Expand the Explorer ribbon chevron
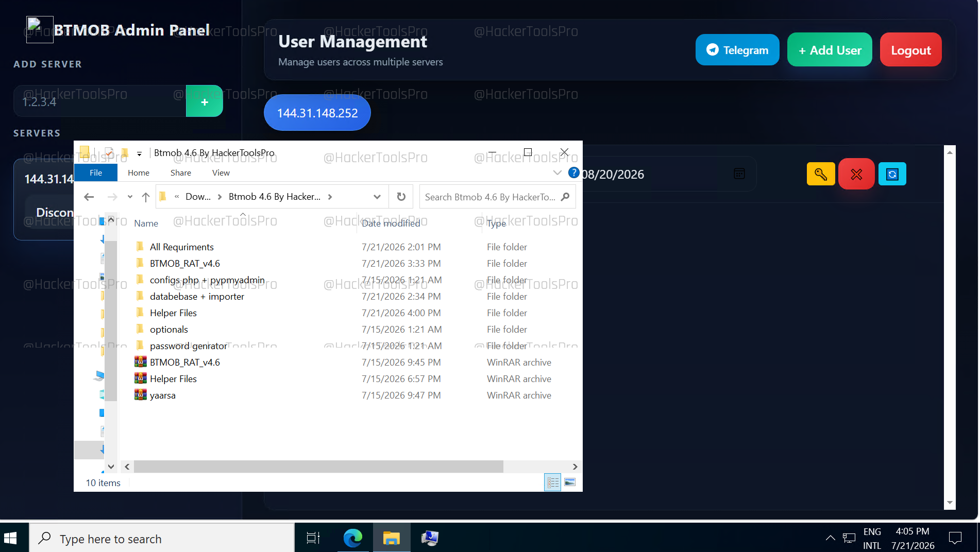The height and width of the screenshot is (552, 980). [557, 173]
